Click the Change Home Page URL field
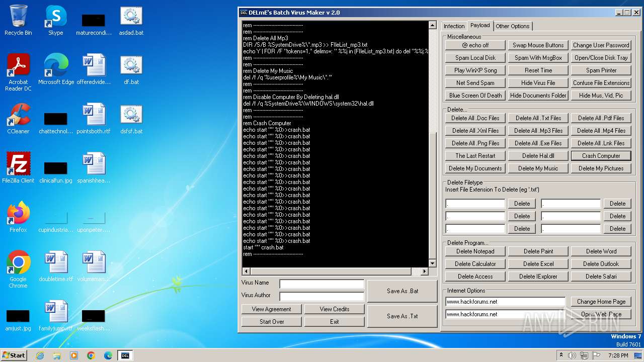 click(506, 302)
